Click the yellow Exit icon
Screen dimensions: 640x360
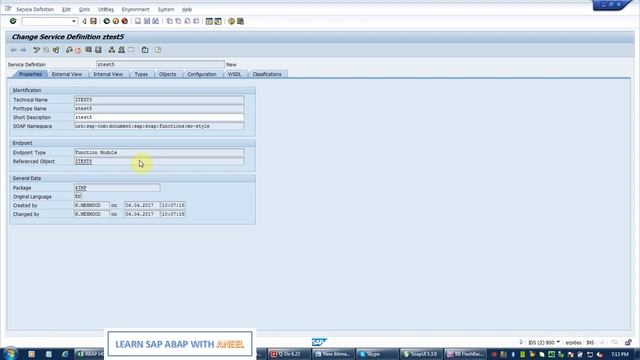[116, 21]
